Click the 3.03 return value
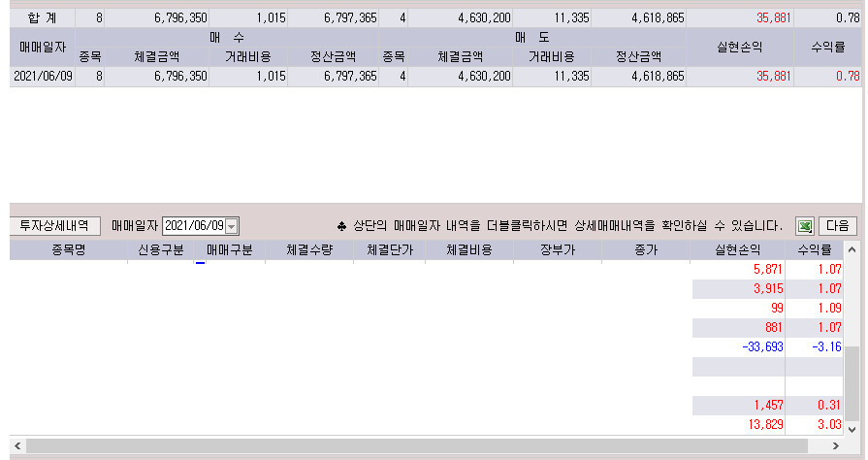 tap(829, 424)
